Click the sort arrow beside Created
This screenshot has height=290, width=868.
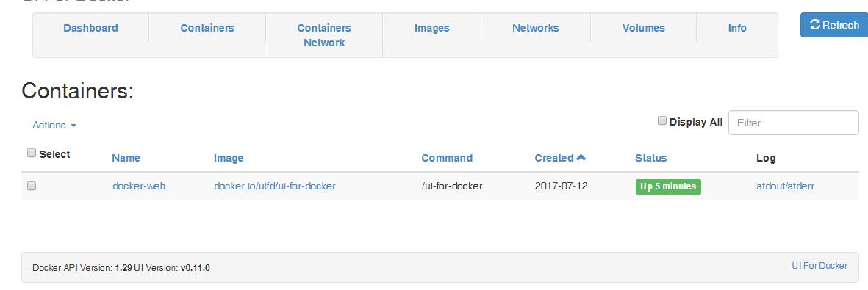[581, 158]
